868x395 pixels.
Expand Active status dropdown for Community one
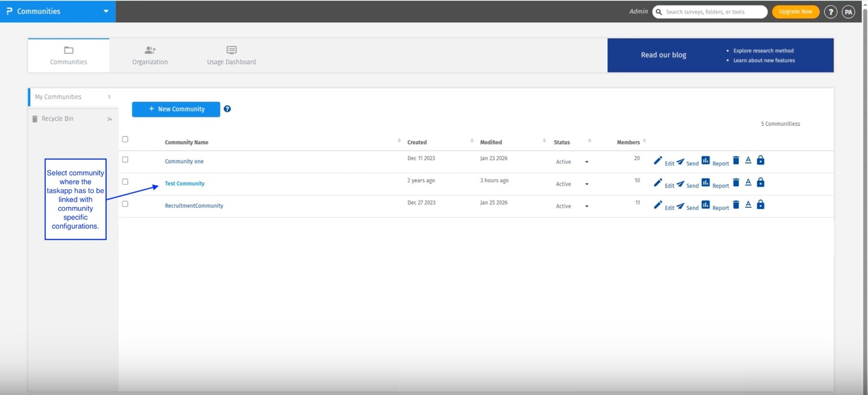coord(587,162)
